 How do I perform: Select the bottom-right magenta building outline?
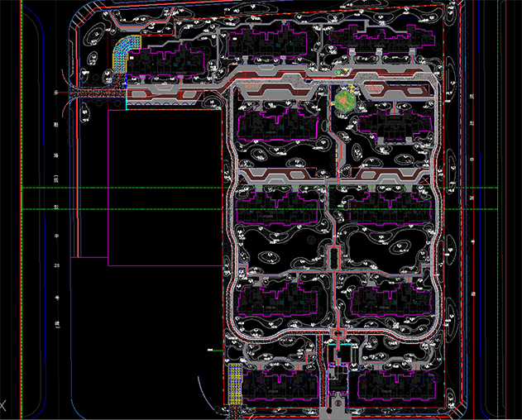389,384
